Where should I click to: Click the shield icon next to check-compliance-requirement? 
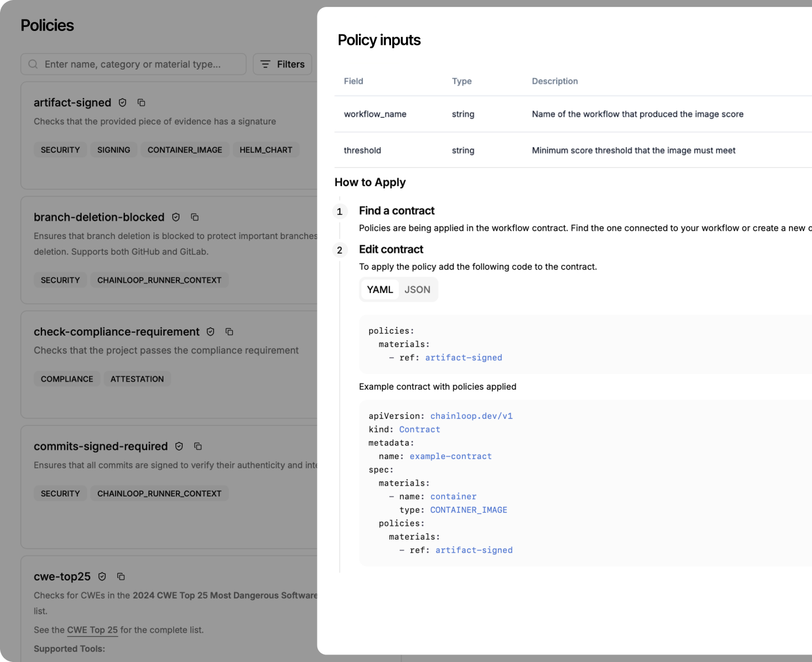point(210,332)
